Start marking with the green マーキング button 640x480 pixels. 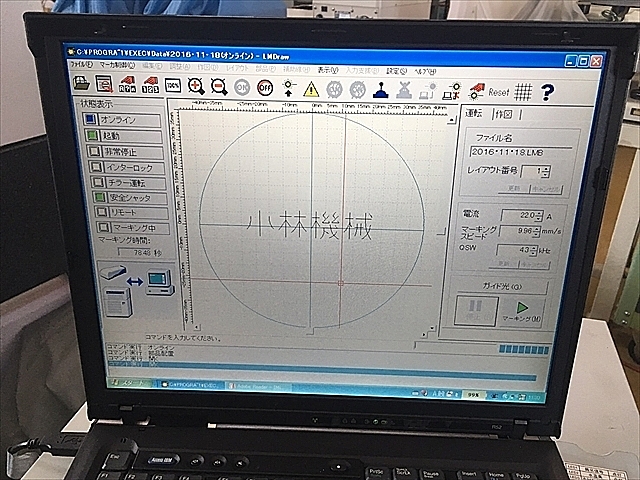point(521,311)
